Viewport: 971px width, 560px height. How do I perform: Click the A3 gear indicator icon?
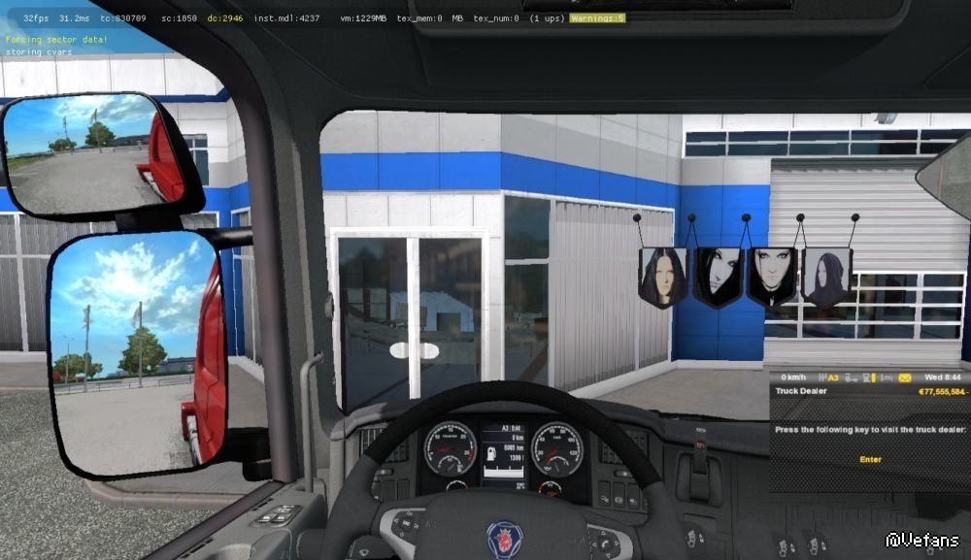point(828,377)
